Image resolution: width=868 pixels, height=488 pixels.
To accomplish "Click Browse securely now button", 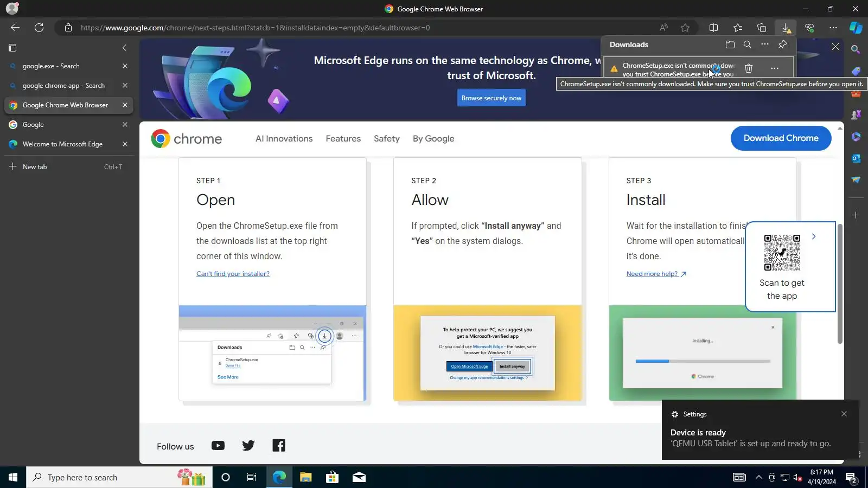I will pos(492,98).
